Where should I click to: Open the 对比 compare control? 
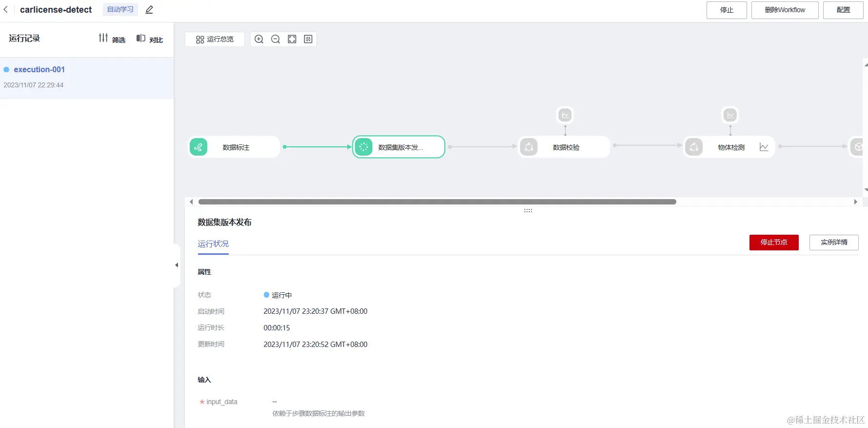tap(150, 39)
